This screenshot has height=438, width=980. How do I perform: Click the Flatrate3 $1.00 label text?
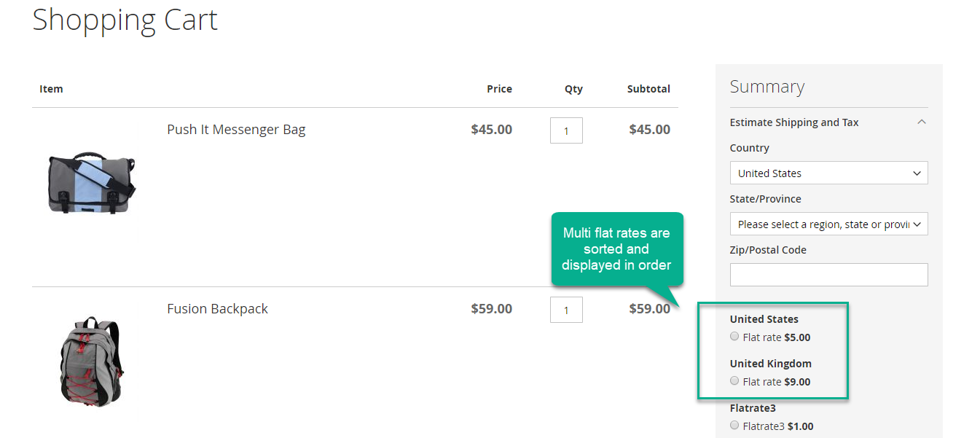coord(778,426)
